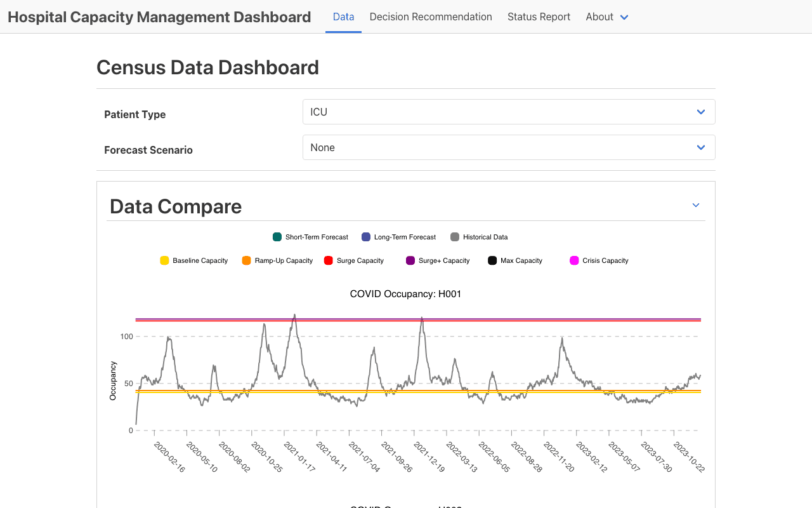
Task: Toggle Baseline Capacity yellow swatch
Action: pos(164,260)
